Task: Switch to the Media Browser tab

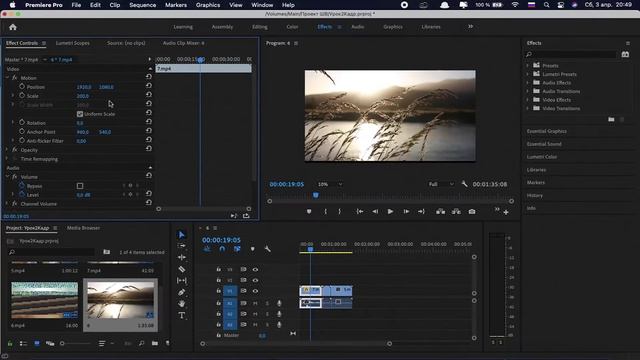Action: click(83, 228)
